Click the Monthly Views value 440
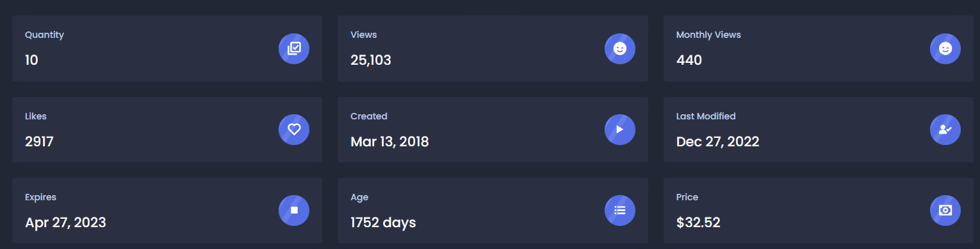The image size is (980, 249). pos(689,60)
